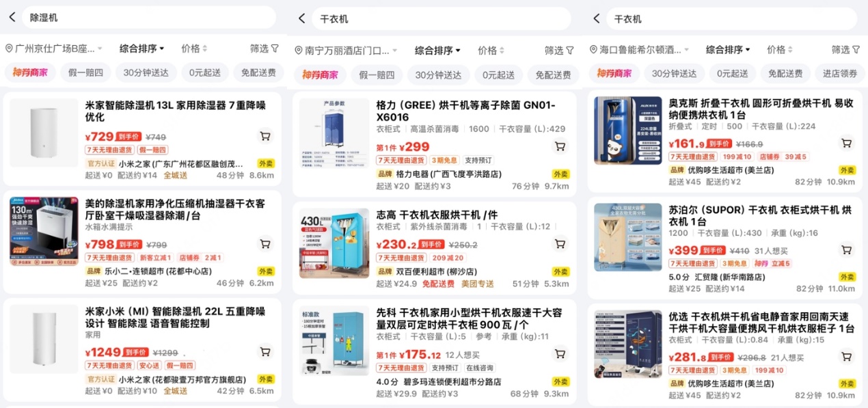Add 苏泊尔 SUPOR 干衣机 to cart
Screen dimensions: 868x408
(x=846, y=249)
